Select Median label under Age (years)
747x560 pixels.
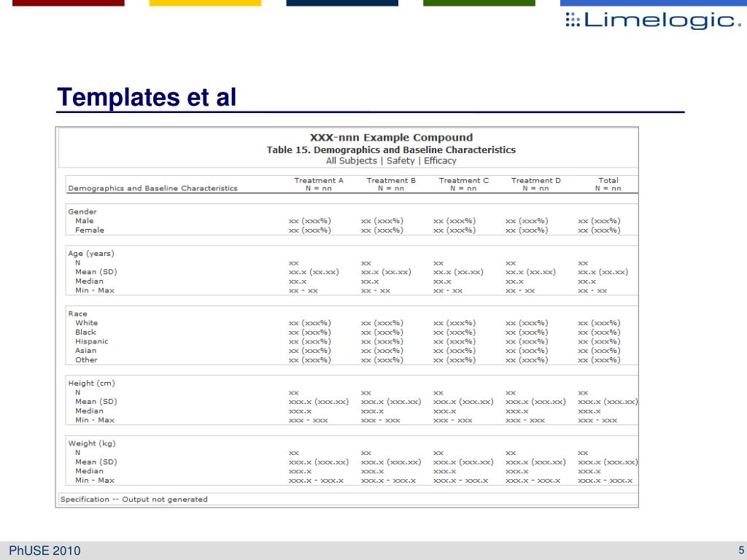[x=89, y=281]
